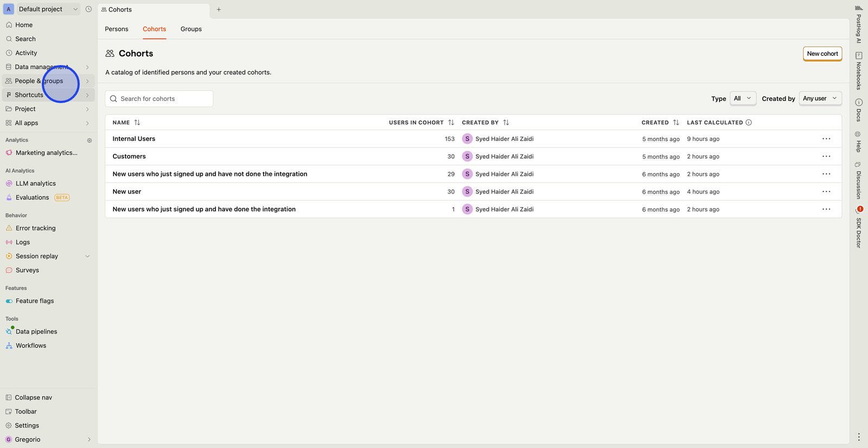Click the Last Calculated info icon
The image size is (868, 448).
coord(749,123)
